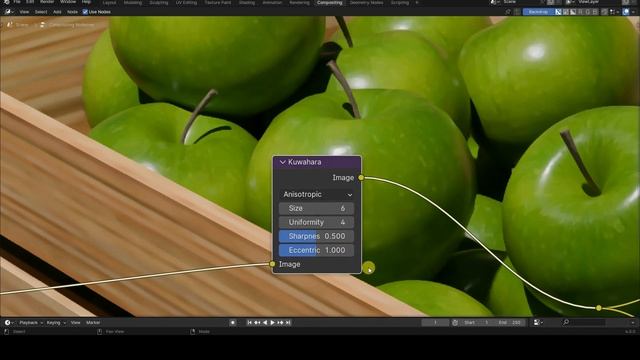Click the reroute node on the noodle
The height and width of the screenshot is (360, 640).
click(x=599, y=308)
